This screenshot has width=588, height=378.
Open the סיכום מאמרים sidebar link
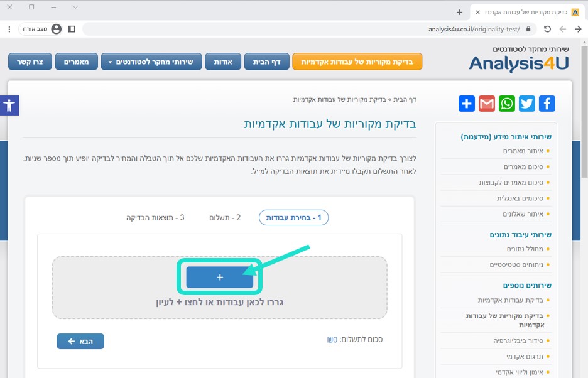[x=523, y=166]
